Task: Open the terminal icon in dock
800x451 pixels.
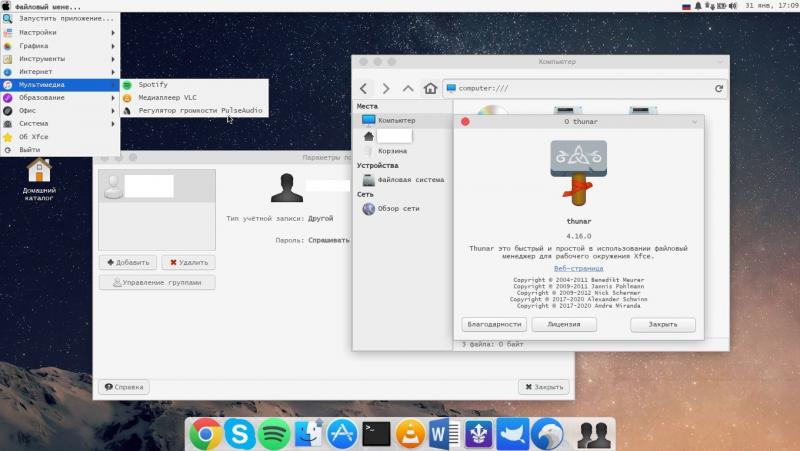Action: [375, 433]
